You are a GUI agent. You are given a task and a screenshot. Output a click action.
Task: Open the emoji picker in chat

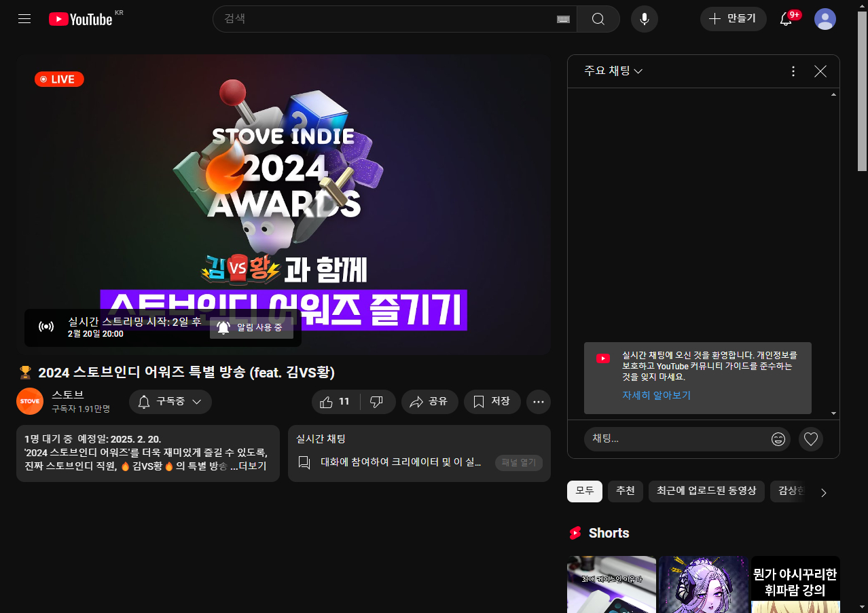778,439
